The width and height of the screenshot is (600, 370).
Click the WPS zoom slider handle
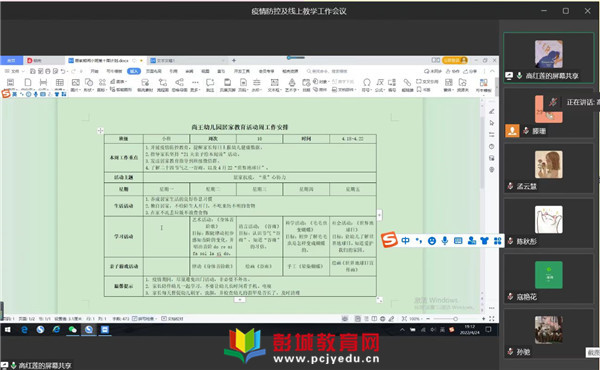(x=455, y=318)
